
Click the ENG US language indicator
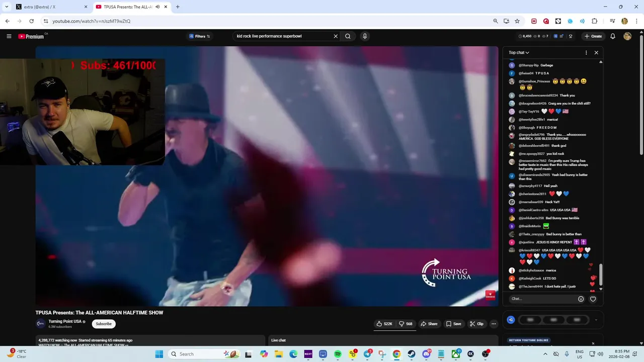coord(580,354)
